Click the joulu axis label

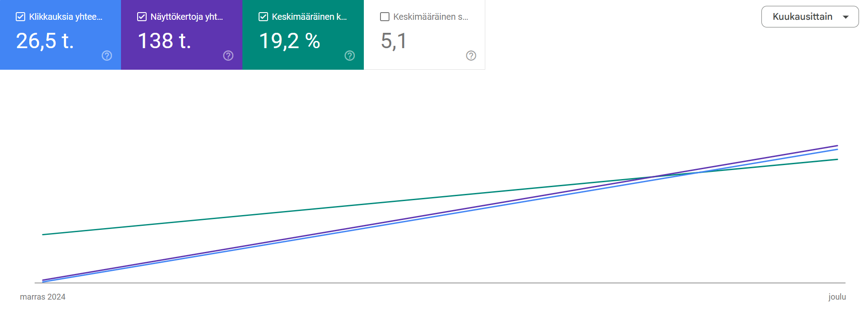(x=837, y=297)
